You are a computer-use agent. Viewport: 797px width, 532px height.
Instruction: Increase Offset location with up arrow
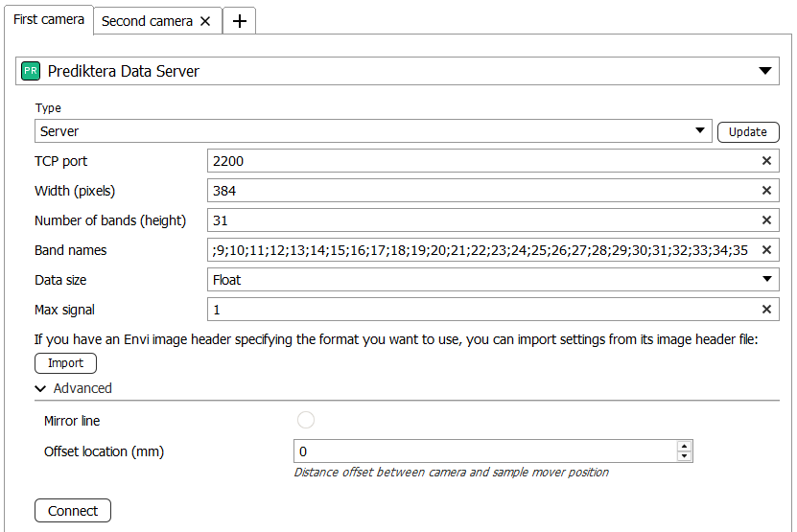coord(684,446)
